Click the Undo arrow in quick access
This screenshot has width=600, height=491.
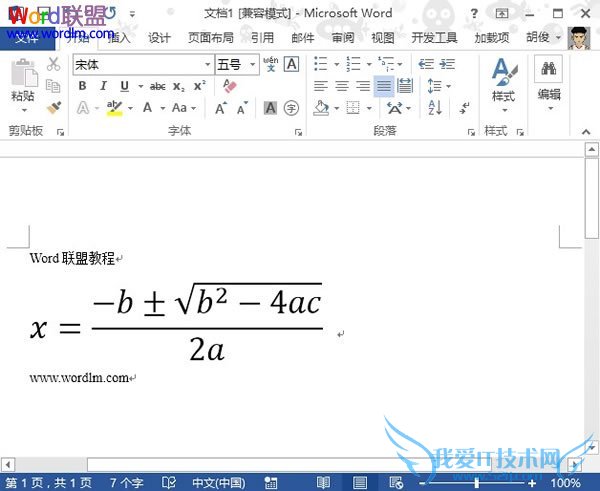[x=110, y=13]
